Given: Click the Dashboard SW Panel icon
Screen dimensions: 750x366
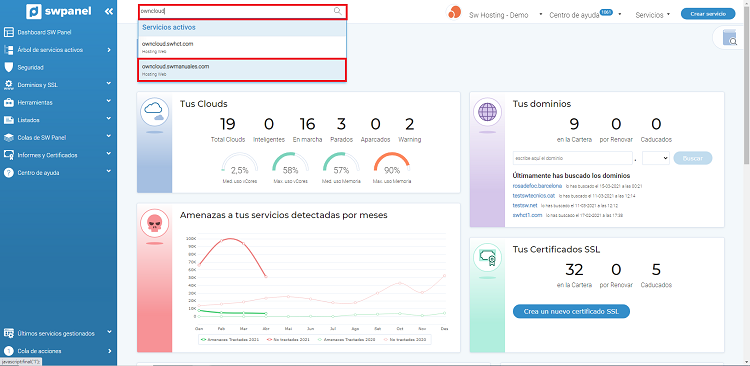Looking at the screenshot, I should coord(8,33).
